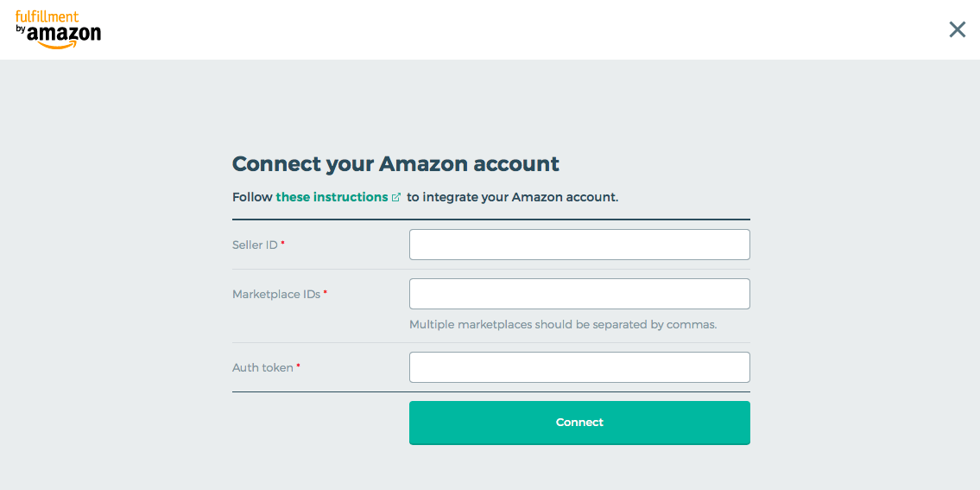
Task: Focus the Seller ID input field
Action: click(579, 245)
